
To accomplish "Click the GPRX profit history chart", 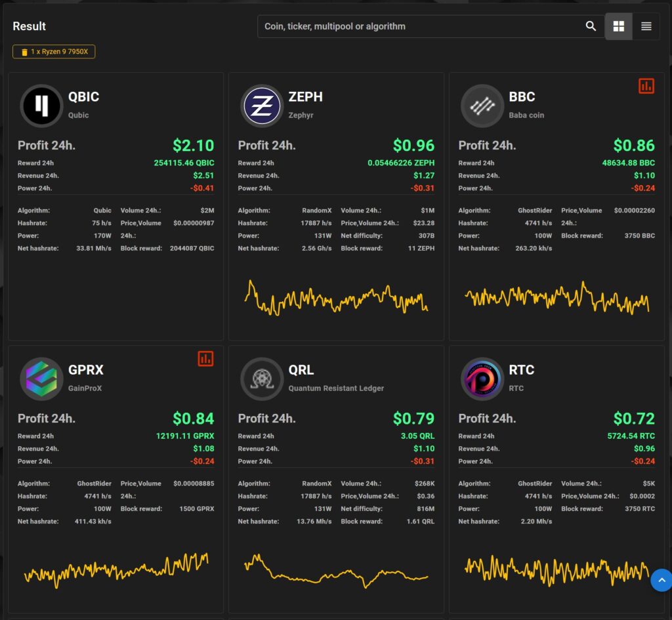I will click(x=116, y=570).
